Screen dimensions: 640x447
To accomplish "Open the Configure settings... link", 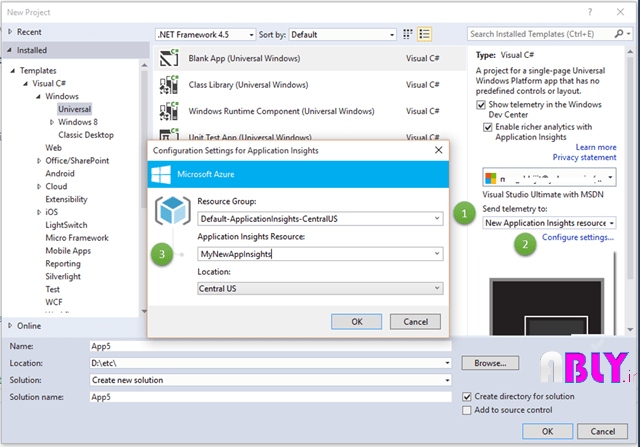I will coord(578,237).
